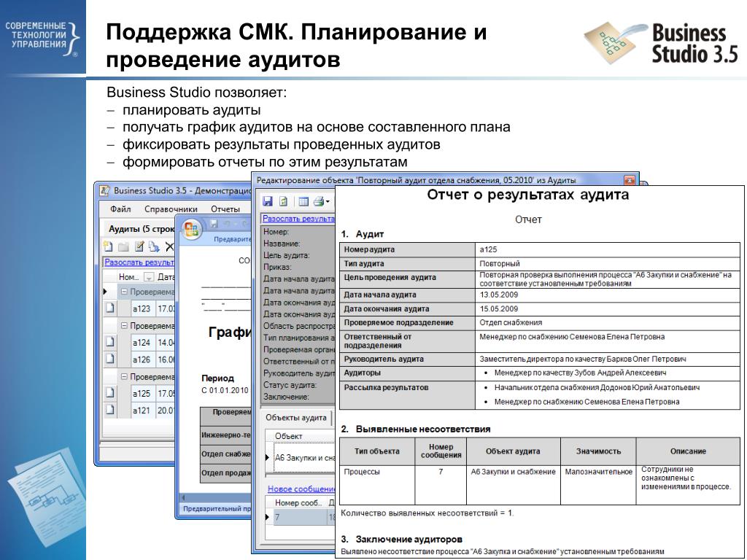Viewport: 747px width, 560px height.
Task: Click the 'Новое сообщение' link
Action: 301,489
